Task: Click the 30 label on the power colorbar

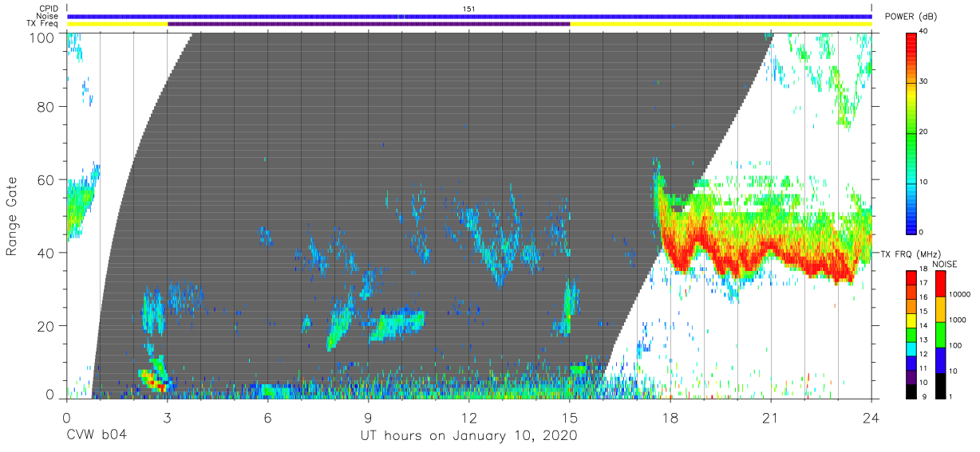Action: [x=923, y=81]
